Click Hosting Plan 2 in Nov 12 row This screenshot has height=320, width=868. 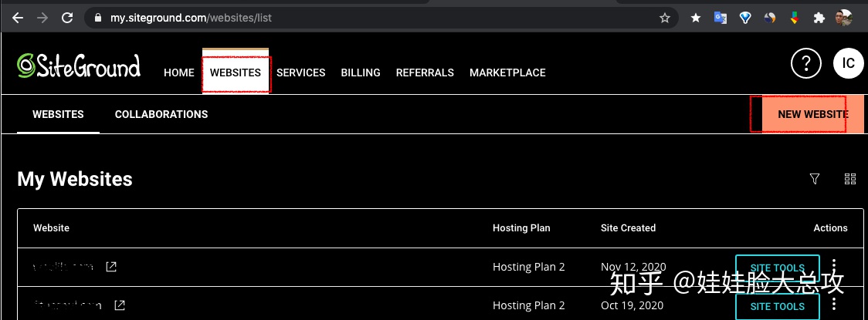tap(529, 267)
